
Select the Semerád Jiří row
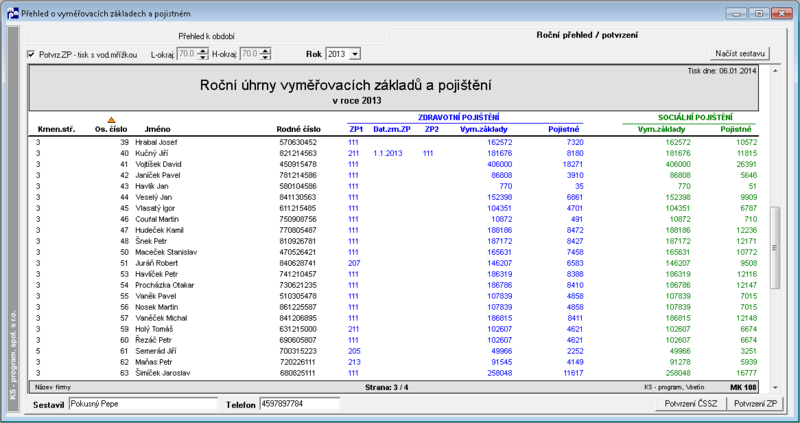click(x=393, y=351)
